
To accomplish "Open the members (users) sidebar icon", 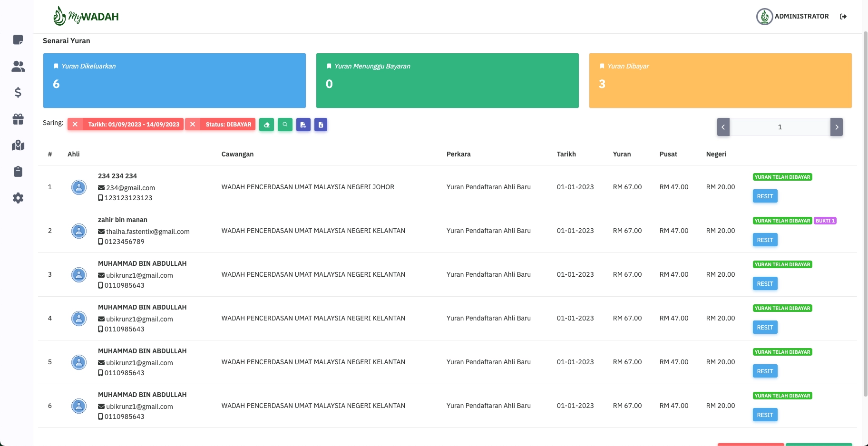I will click(x=18, y=67).
